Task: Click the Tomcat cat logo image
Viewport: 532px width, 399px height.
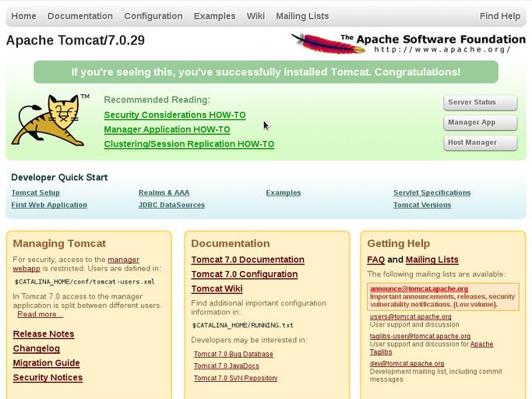Action: pos(50,120)
